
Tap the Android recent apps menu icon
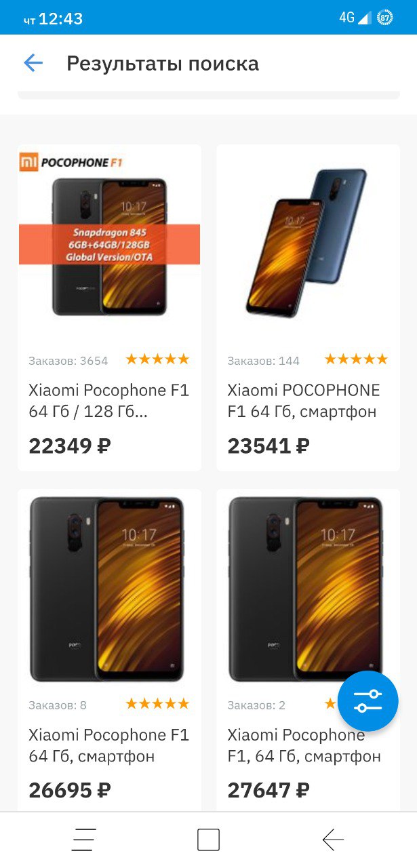coord(84,840)
